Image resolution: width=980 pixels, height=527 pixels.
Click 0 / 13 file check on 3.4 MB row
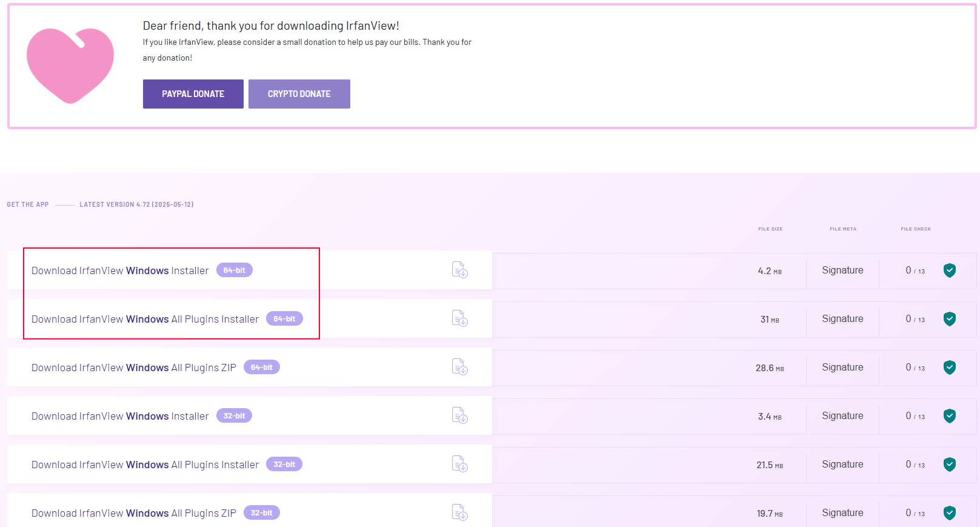coord(915,416)
